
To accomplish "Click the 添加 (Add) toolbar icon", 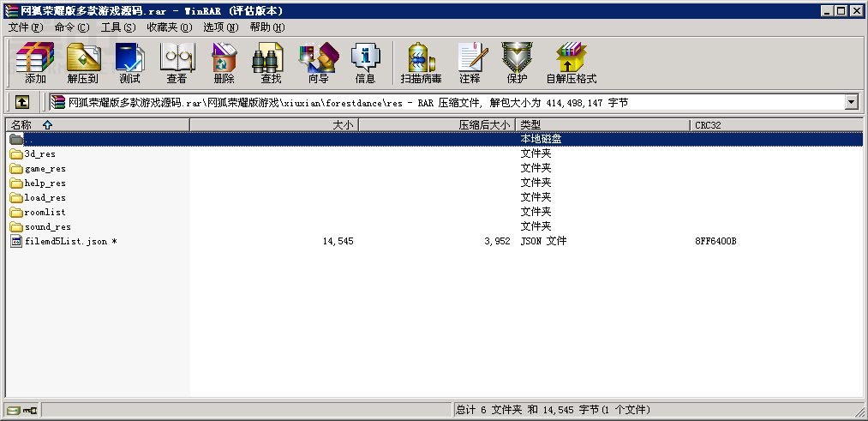I will pyautogui.click(x=35, y=57).
